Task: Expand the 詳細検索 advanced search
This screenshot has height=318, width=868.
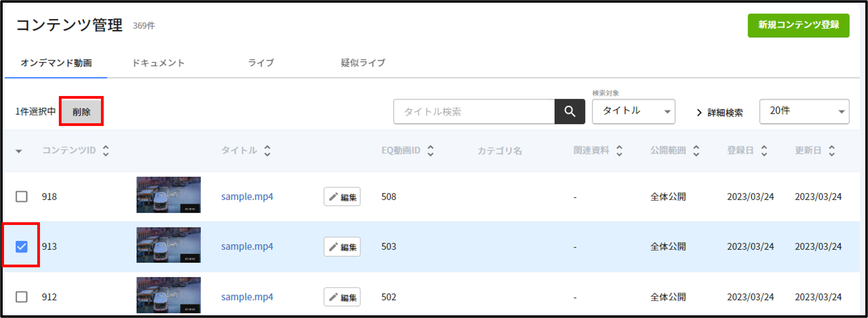Action: tap(720, 112)
